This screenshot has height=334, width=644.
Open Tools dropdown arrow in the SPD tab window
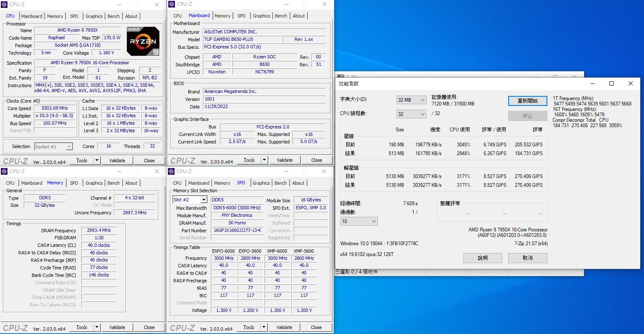click(x=264, y=327)
